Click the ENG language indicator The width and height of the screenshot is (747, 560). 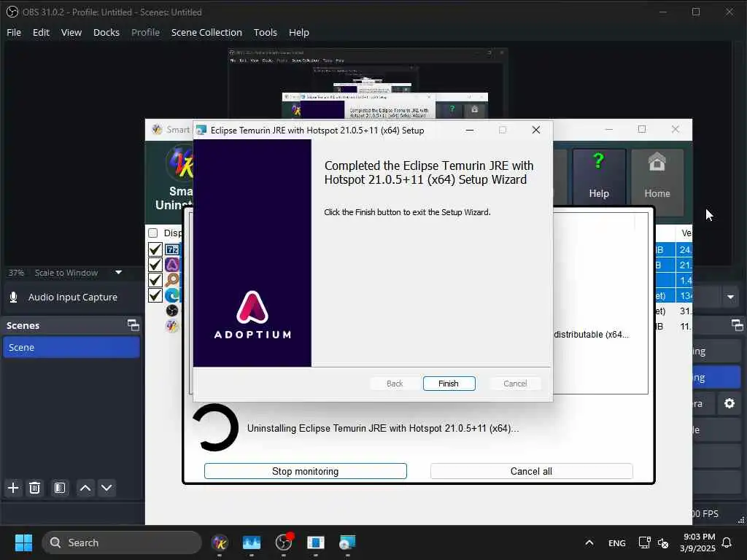[617, 542]
